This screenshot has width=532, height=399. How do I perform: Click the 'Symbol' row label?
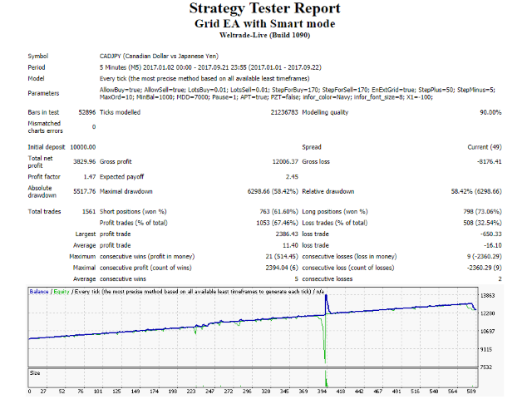(x=38, y=57)
